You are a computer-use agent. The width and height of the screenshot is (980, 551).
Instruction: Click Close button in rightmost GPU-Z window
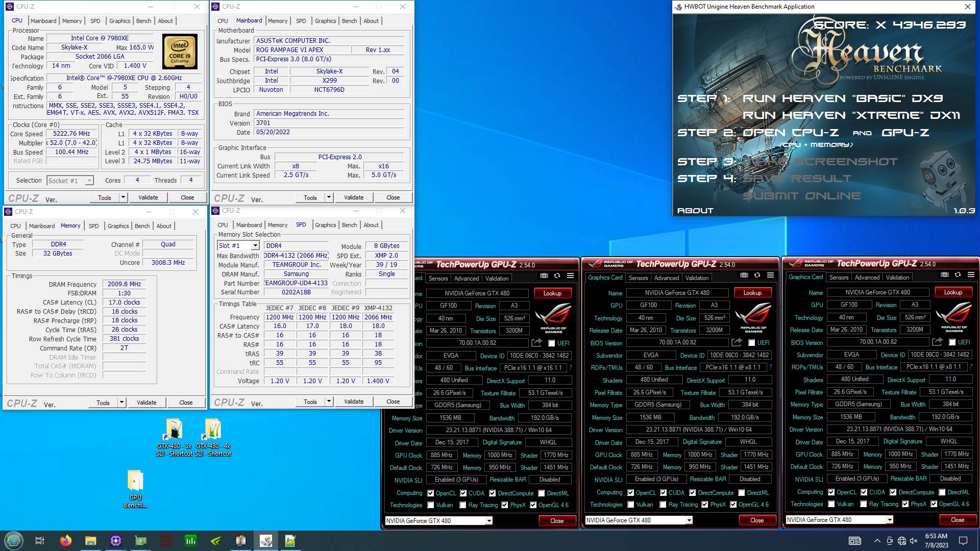[x=958, y=520]
